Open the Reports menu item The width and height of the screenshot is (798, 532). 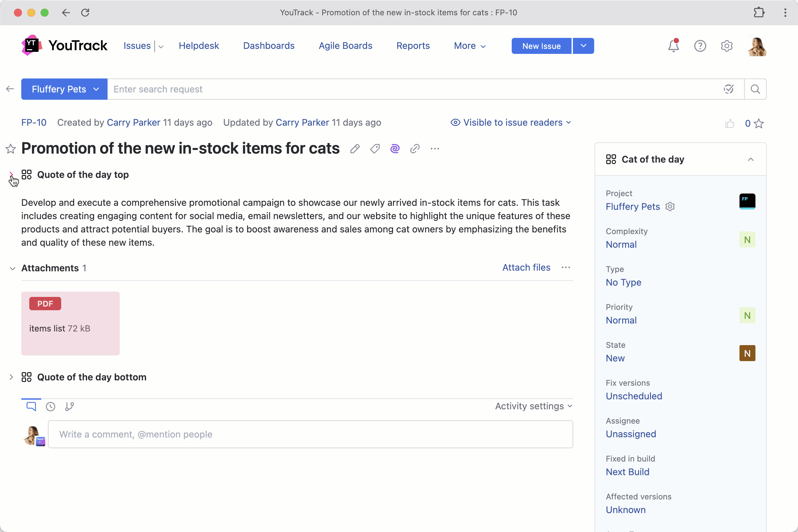(x=413, y=46)
